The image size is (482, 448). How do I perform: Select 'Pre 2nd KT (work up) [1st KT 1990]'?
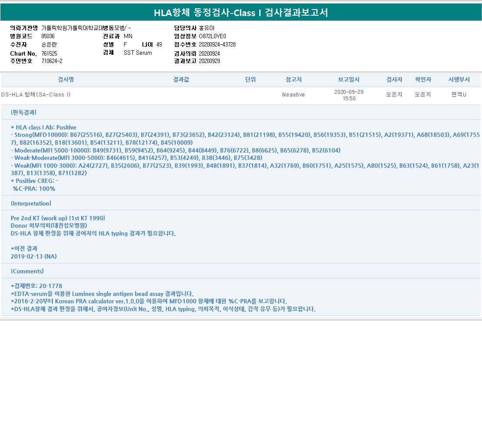coord(58,218)
